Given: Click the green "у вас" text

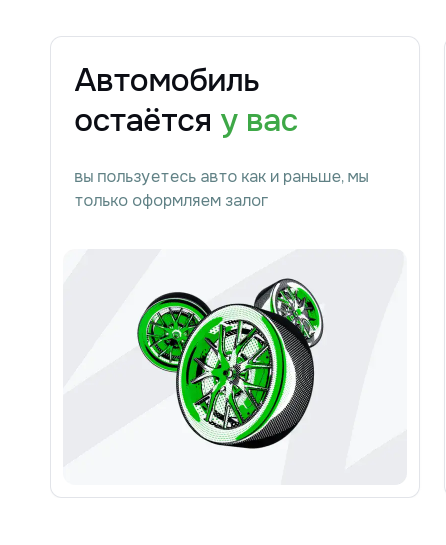Looking at the screenshot, I should [259, 123].
